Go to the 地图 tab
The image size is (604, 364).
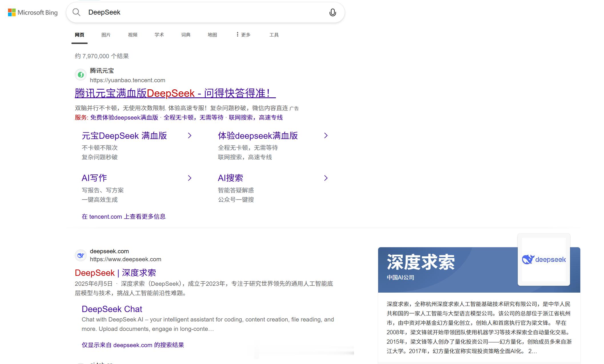coord(212,35)
